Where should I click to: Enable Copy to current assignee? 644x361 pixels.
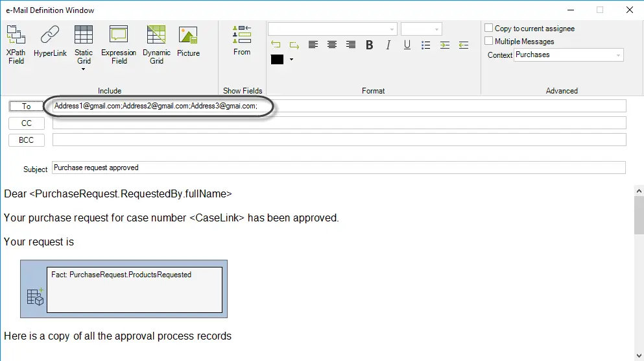[489, 28]
